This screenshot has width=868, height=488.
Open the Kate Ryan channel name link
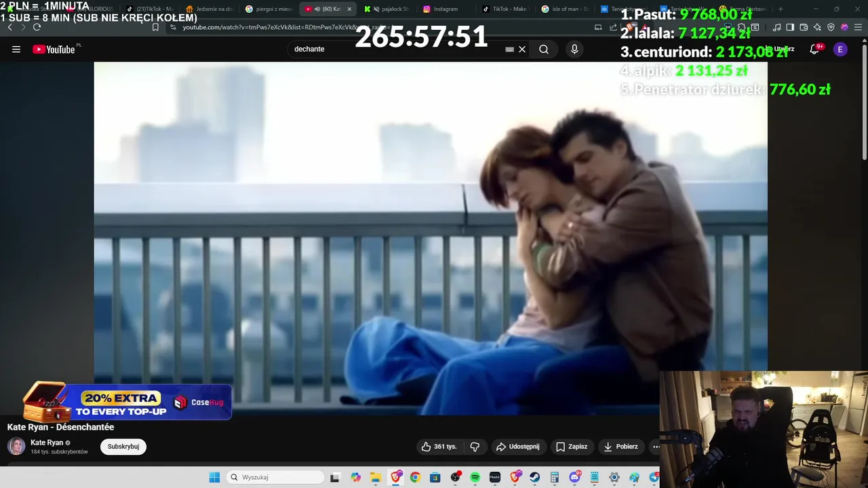(x=47, y=443)
